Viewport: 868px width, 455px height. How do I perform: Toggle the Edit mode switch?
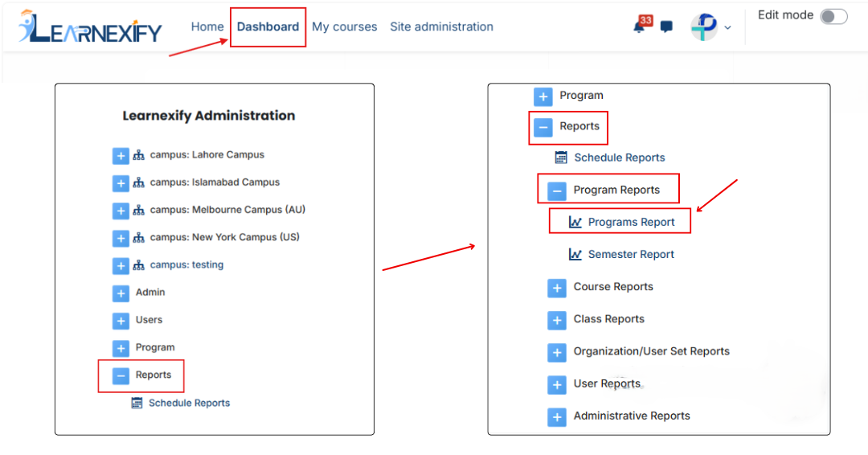point(833,16)
